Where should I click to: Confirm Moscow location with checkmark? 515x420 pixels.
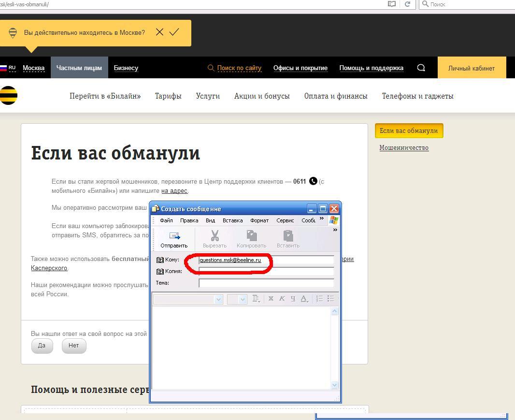(174, 32)
